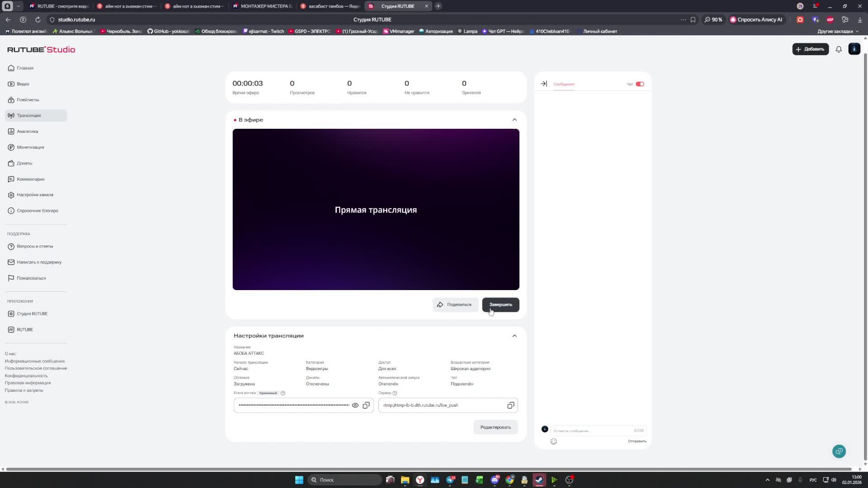Click Пожаловаться in the sidebar
868x488 pixels.
pyautogui.click(x=36, y=278)
